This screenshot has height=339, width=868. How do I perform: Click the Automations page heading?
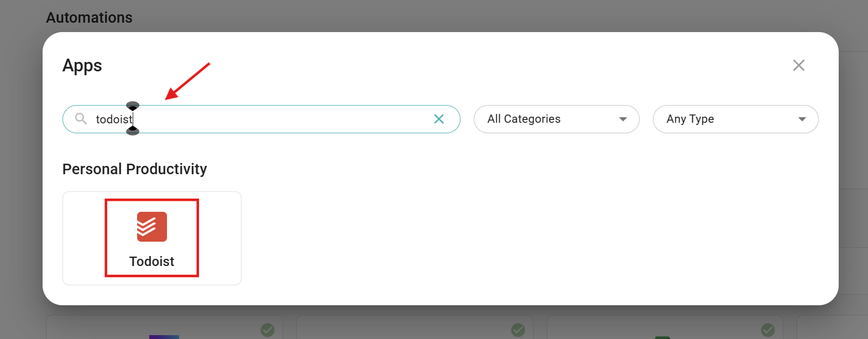tap(89, 18)
